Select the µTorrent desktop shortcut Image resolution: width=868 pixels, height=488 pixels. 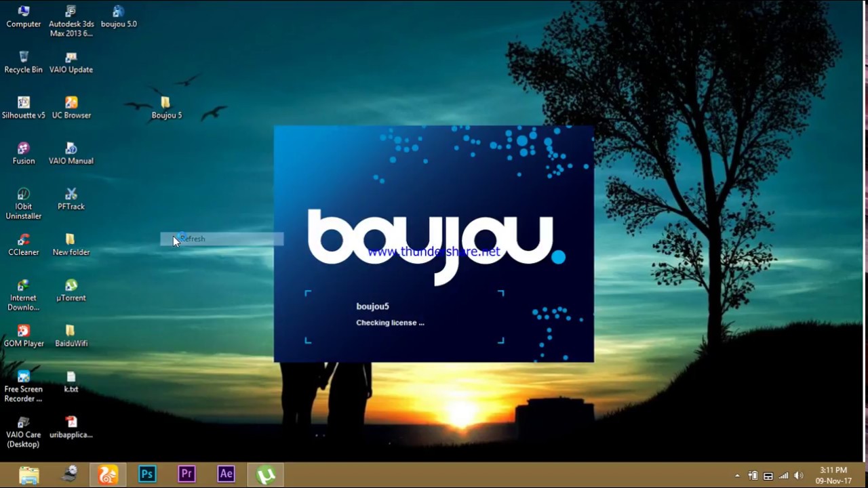pos(71,291)
